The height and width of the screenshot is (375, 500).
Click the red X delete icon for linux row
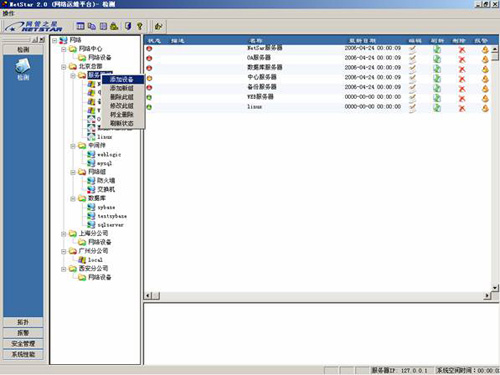(462, 108)
